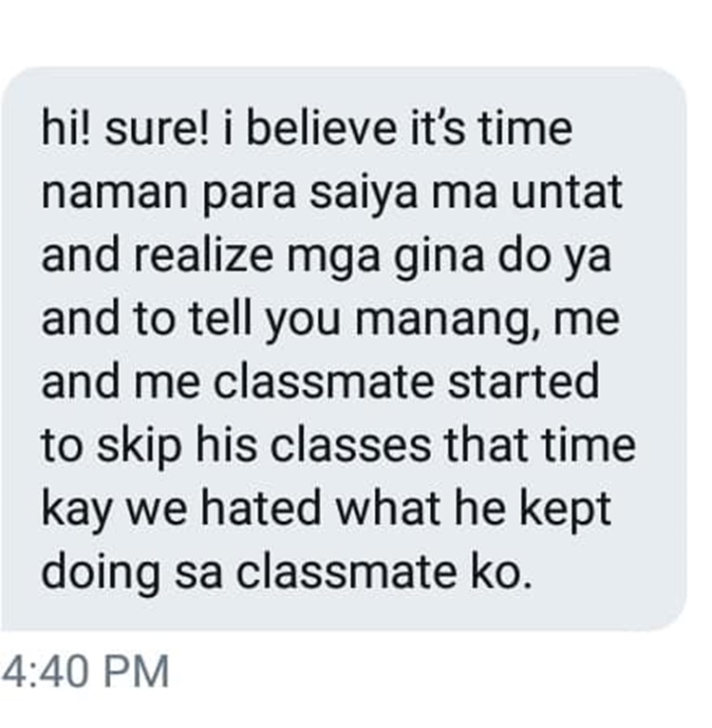Click the word "believe" in first line
The width and height of the screenshot is (712, 728).
click(321, 128)
